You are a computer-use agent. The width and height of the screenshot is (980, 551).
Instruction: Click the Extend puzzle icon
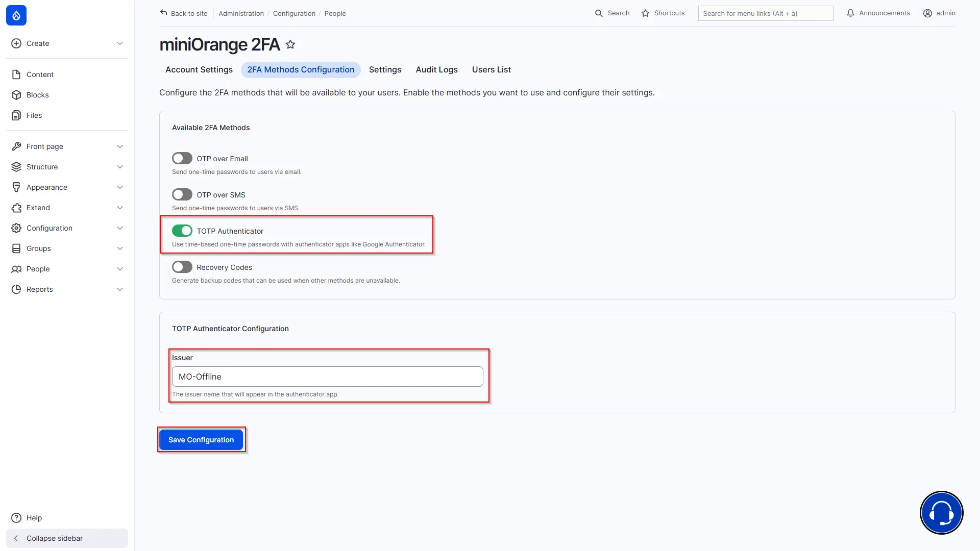pos(16,208)
